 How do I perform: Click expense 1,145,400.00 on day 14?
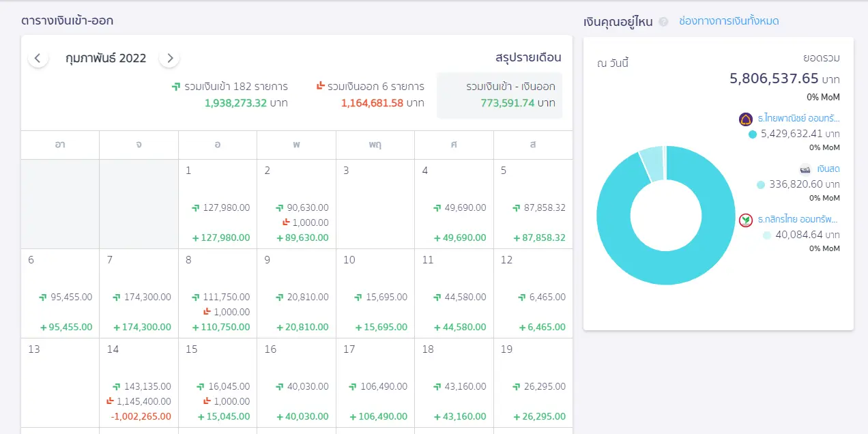(144, 401)
